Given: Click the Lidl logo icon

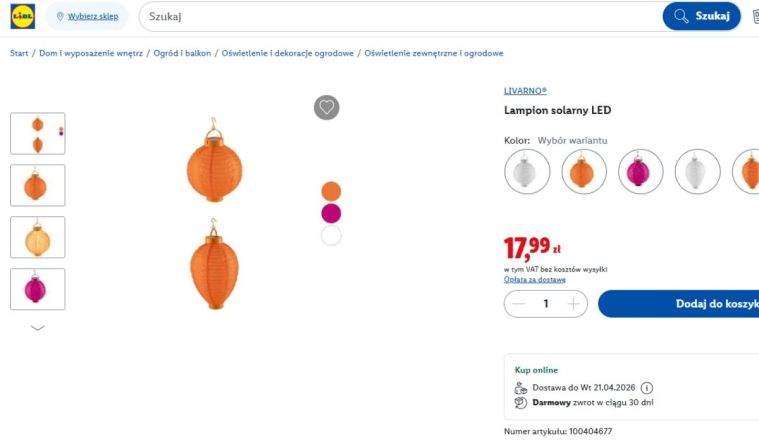Looking at the screenshot, I should click(x=23, y=16).
